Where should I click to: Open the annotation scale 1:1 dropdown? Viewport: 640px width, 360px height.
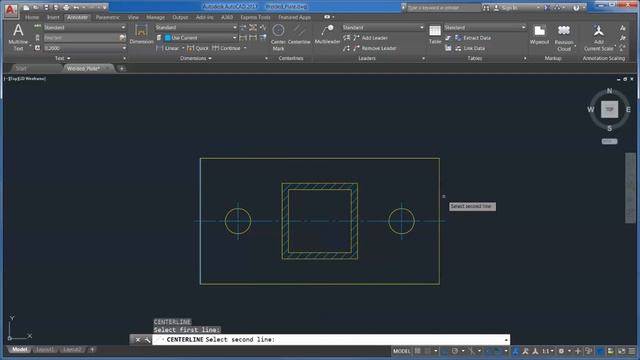click(547, 351)
